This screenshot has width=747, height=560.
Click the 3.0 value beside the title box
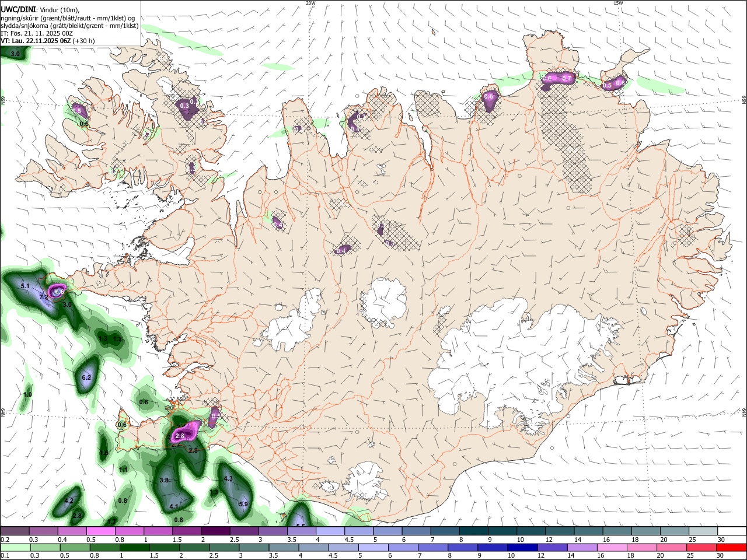(x=16, y=54)
